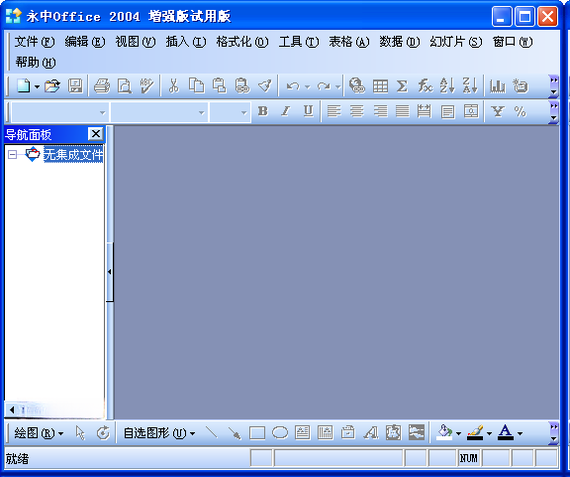Click the Line Color swatch
The width and height of the screenshot is (570, 477).
(475, 433)
